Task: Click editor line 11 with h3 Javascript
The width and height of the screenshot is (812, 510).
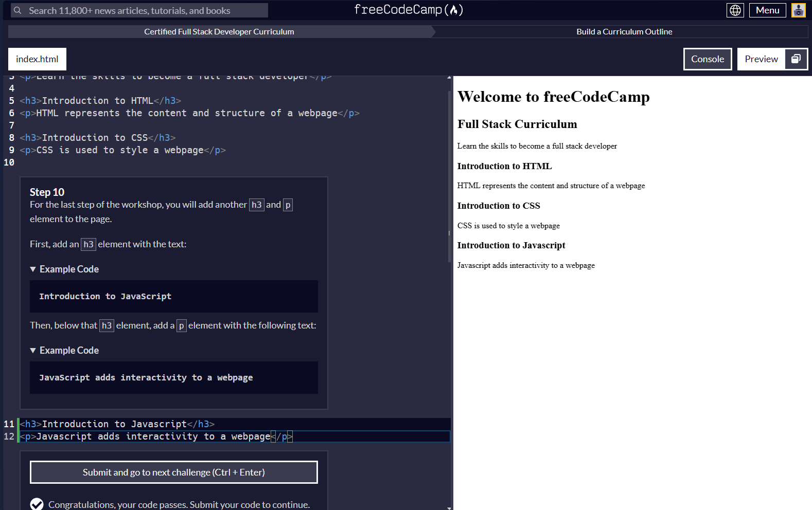Action: 117,424
